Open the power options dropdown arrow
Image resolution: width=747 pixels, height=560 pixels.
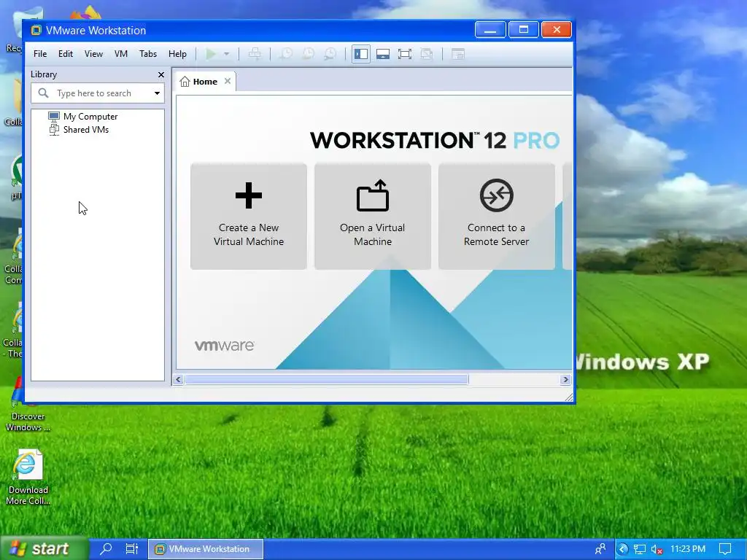(227, 54)
